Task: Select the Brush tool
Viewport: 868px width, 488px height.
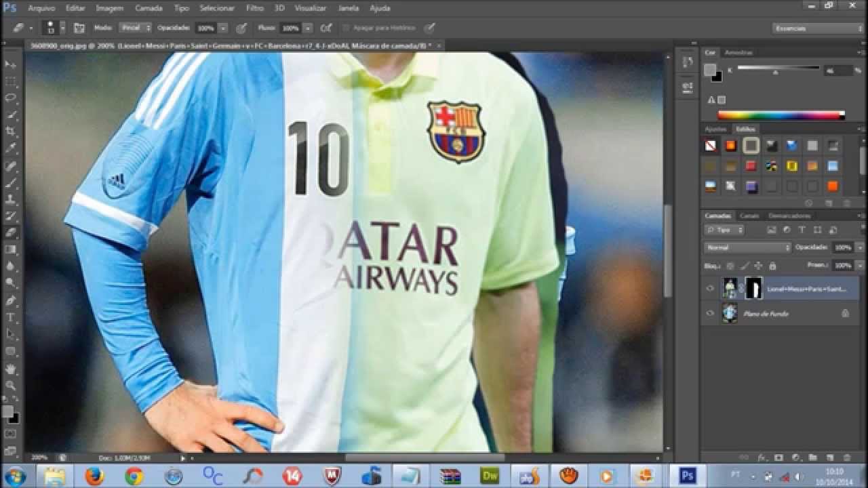Action: tap(11, 183)
